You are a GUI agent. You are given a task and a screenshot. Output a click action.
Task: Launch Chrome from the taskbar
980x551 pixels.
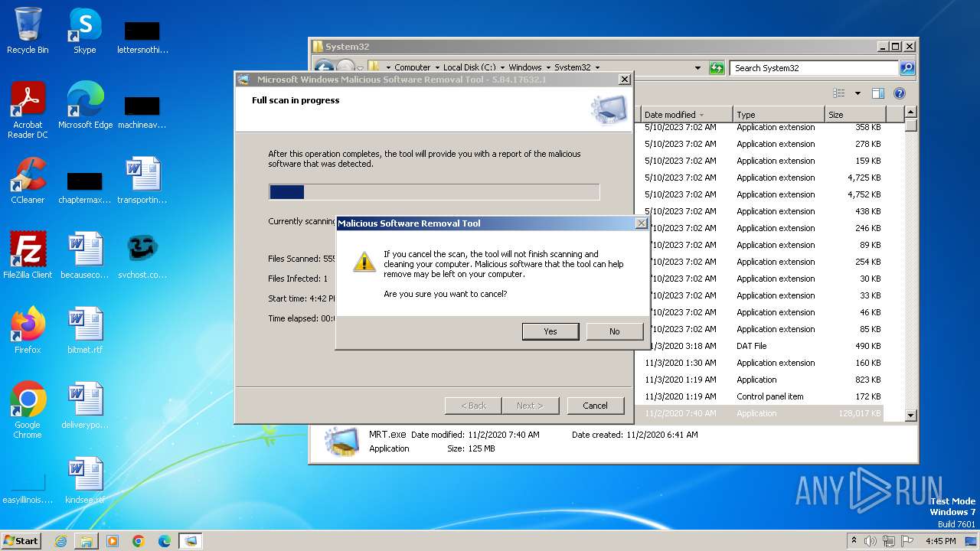pos(139,541)
